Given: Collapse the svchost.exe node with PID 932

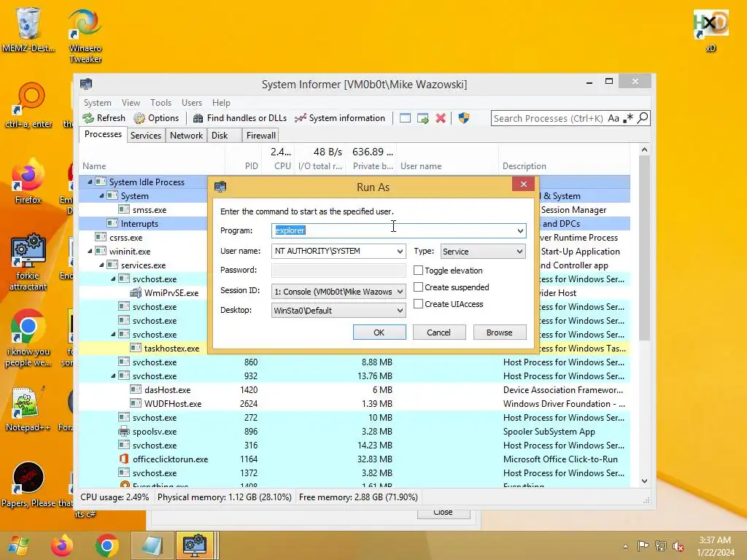Looking at the screenshot, I should [x=113, y=376].
